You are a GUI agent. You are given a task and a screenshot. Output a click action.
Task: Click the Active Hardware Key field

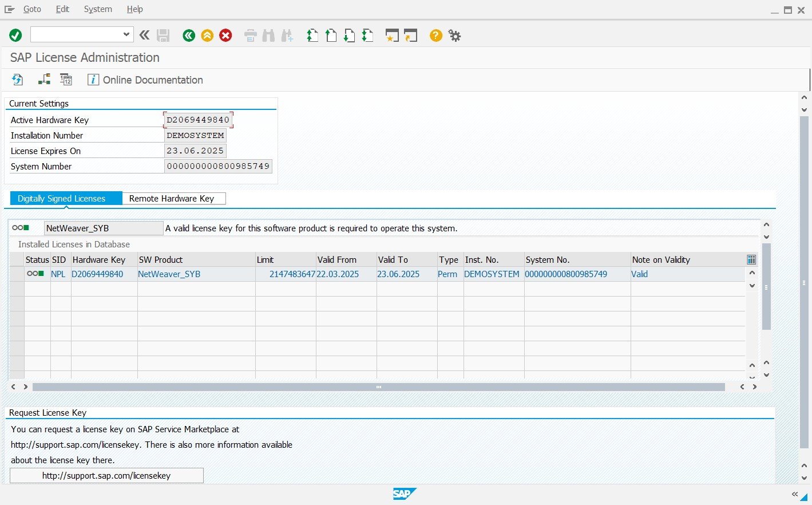[x=198, y=120]
